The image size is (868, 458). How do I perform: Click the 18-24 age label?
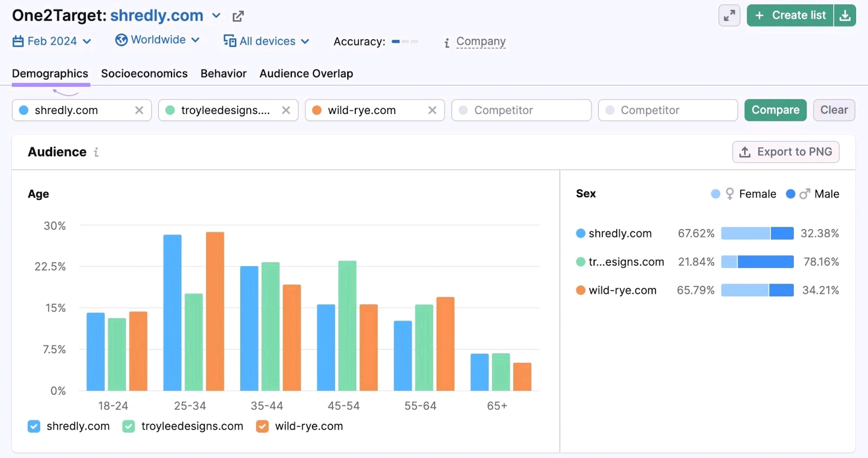[113, 406]
